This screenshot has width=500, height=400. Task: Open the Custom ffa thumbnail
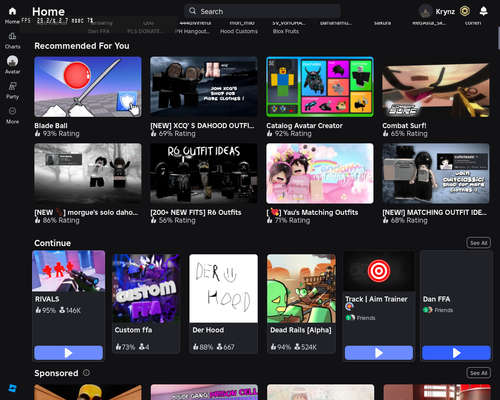point(146,288)
